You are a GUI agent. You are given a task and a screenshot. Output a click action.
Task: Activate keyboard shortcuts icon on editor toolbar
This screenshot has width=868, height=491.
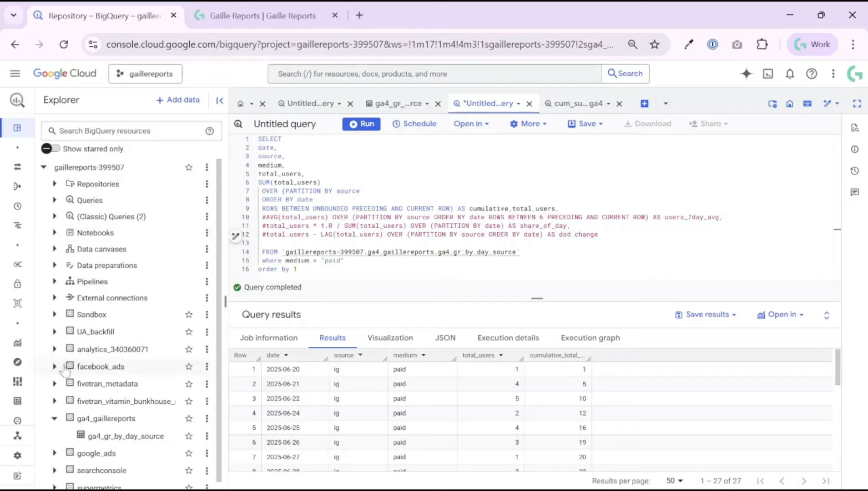(x=808, y=104)
